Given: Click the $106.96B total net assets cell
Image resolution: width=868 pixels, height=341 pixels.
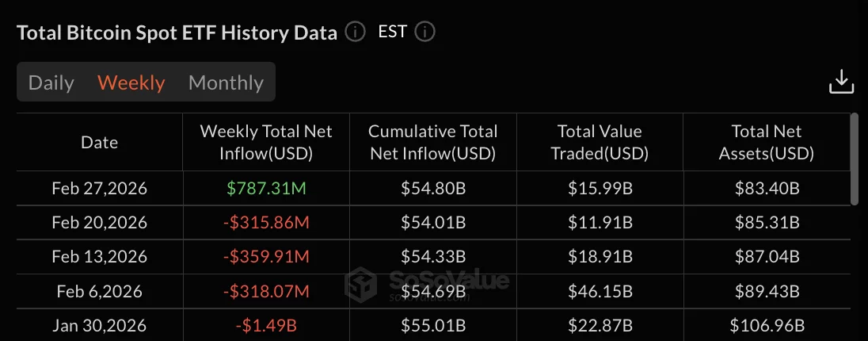Looking at the screenshot, I should point(766,326).
